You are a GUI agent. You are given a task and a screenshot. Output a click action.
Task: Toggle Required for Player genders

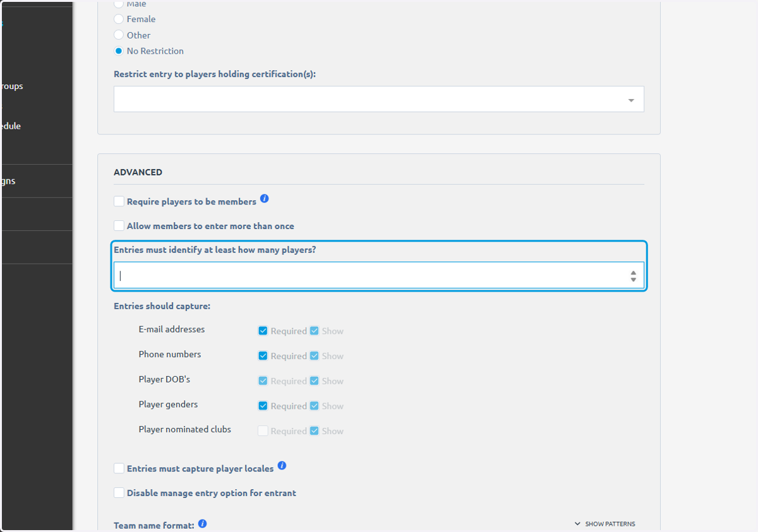pos(263,406)
